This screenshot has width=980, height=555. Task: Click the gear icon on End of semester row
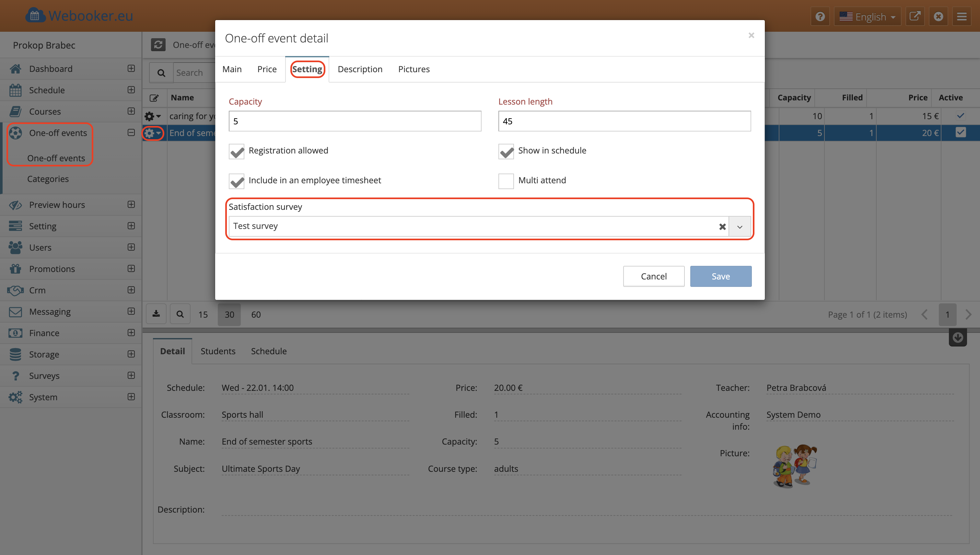149,133
